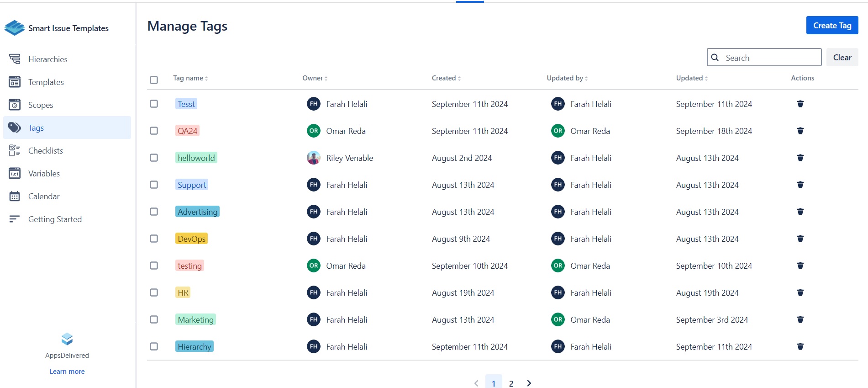Check the QA24 tag checkbox
The width and height of the screenshot is (868, 388).
click(154, 131)
